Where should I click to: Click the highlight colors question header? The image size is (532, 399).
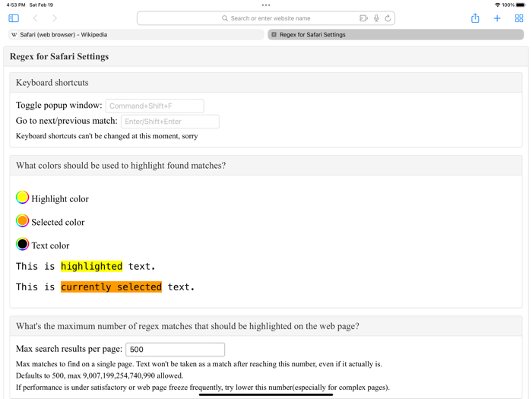(x=266, y=165)
